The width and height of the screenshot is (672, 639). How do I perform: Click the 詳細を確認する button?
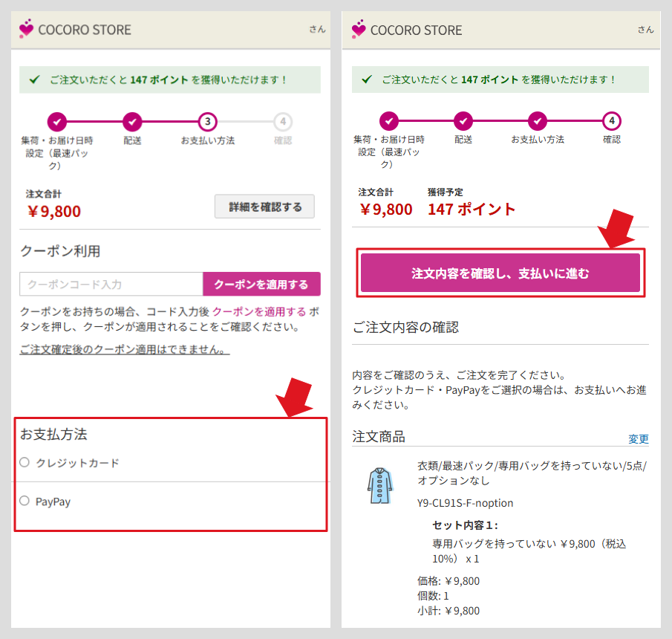coord(264,207)
